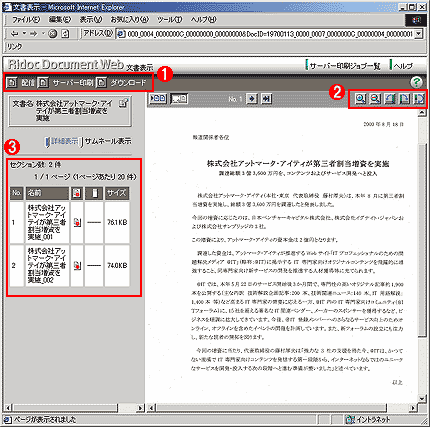Click the 78.1KB size cell
430x427 pixels.
(x=117, y=222)
